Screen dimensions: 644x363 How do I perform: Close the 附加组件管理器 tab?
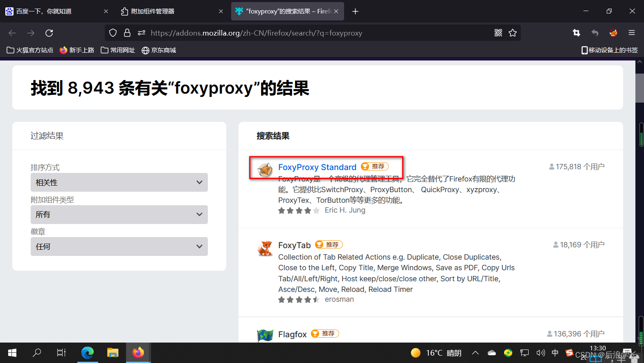pyautogui.click(x=221, y=11)
